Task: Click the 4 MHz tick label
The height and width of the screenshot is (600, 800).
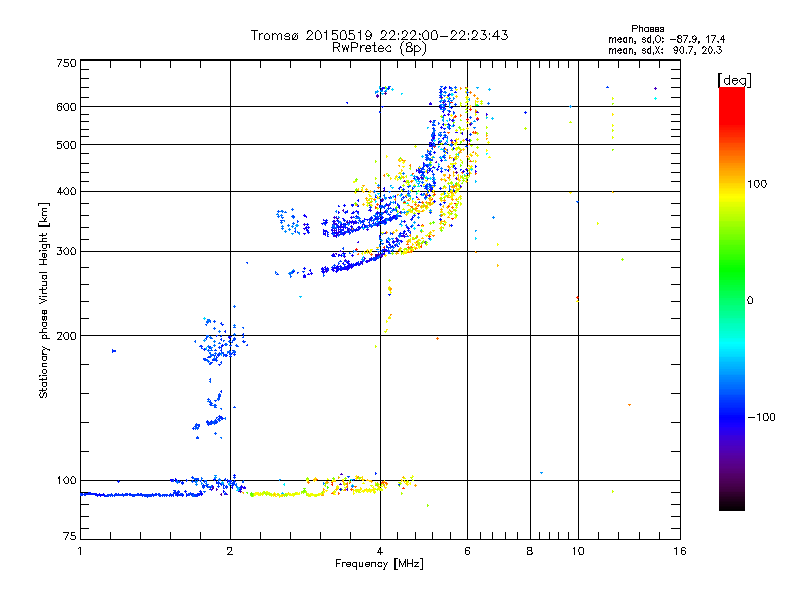Action: (x=380, y=551)
